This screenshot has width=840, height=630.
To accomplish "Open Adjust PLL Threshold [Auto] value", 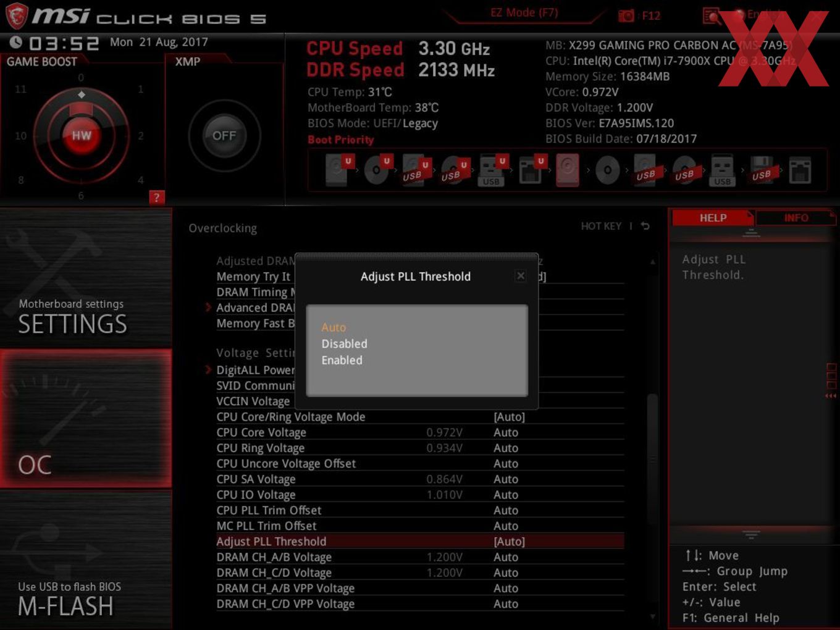I will pos(509,542).
